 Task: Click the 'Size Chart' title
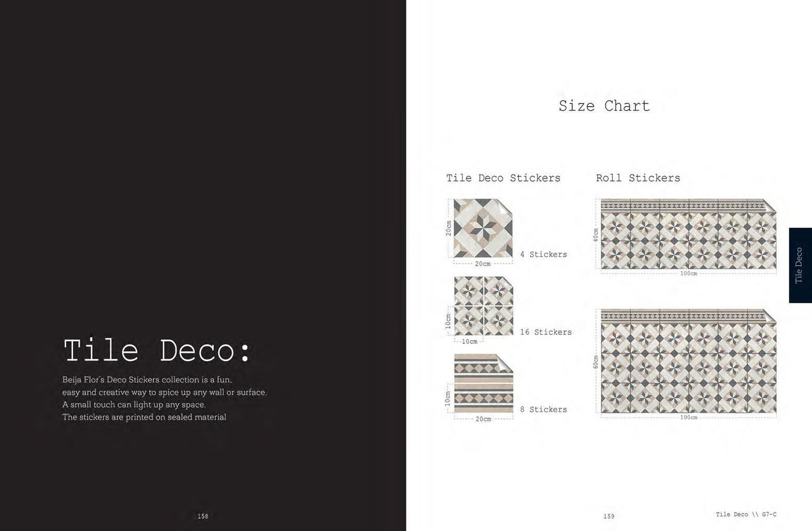(604, 106)
